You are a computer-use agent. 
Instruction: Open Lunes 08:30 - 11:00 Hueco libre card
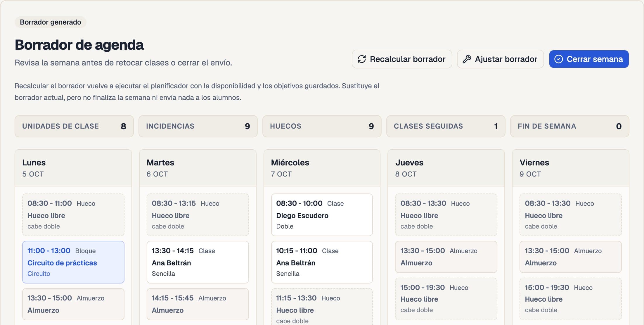coord(73,215)
